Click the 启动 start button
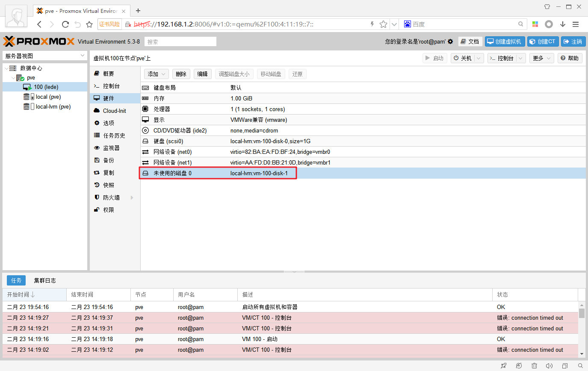Viewport: 588px width, 371px height. coord(435,58)
